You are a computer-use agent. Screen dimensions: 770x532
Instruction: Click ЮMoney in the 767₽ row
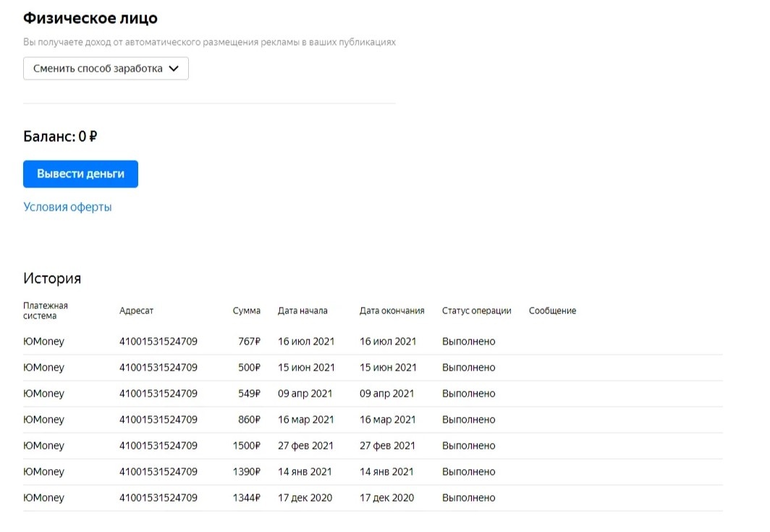43,342
